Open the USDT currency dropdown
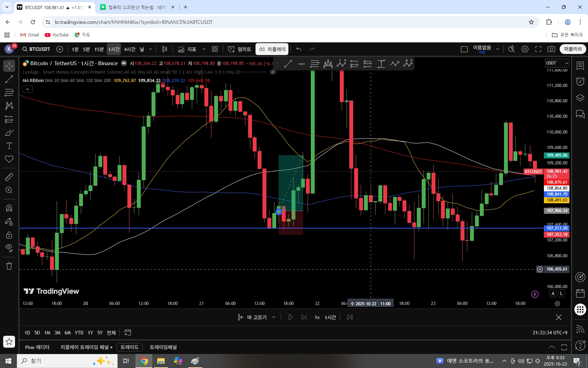This screenshot has height=368, width=588. tap(557, 63)
